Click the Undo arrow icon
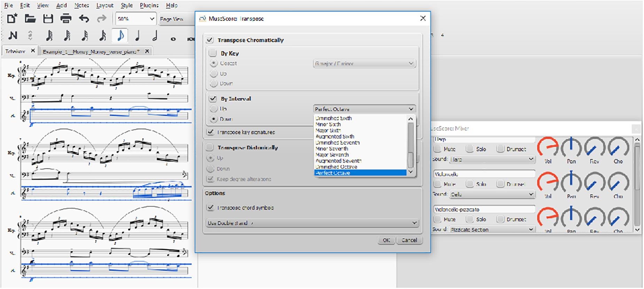 pos(84,18)
